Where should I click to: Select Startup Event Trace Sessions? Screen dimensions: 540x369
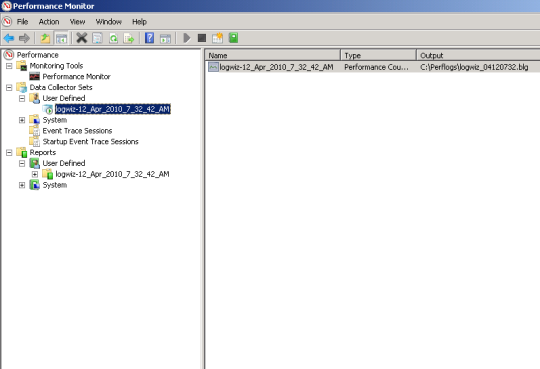click(91, 142)
